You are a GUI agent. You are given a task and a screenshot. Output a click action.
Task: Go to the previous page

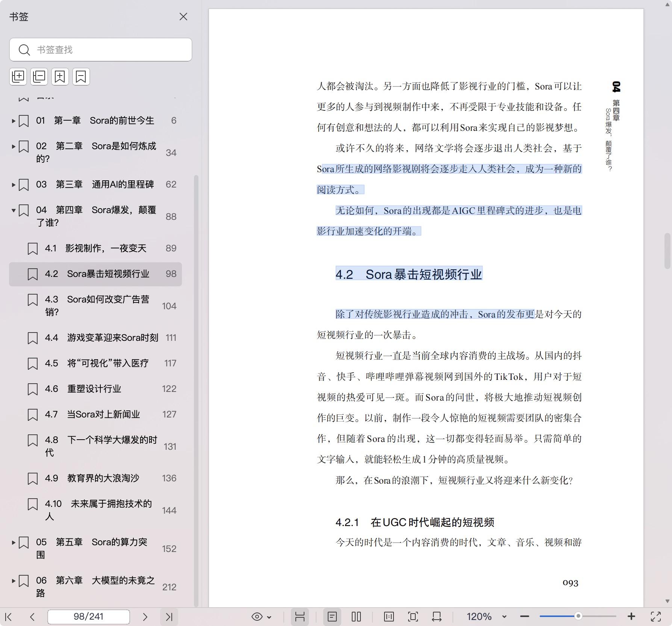(32, 617)
